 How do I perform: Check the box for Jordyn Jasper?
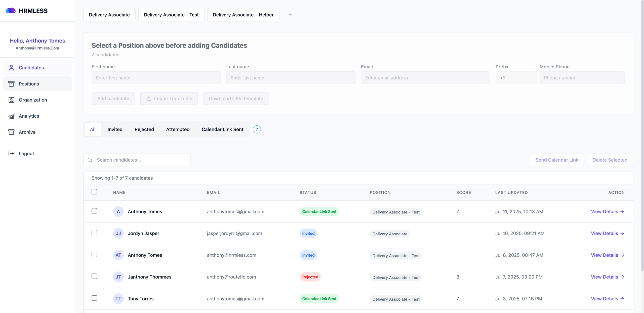point(94,233)
